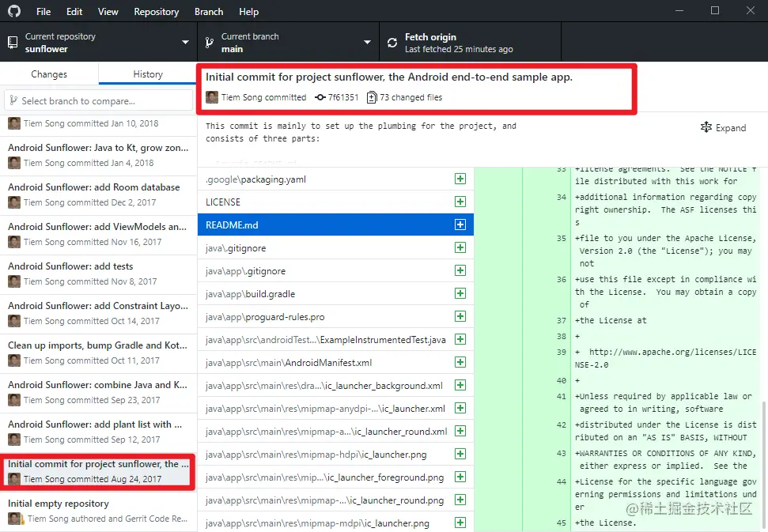Image resolution: width=768 pixels, height=532 pixels.
Task: Open the Current repository sunflower dropdown
Action: click(x=98, y=42)
